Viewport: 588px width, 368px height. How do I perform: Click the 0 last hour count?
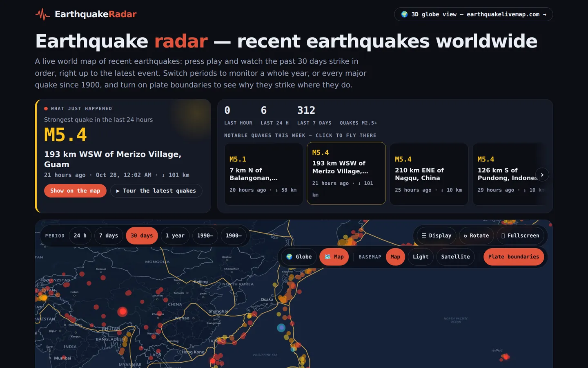[x=227, y=110]
